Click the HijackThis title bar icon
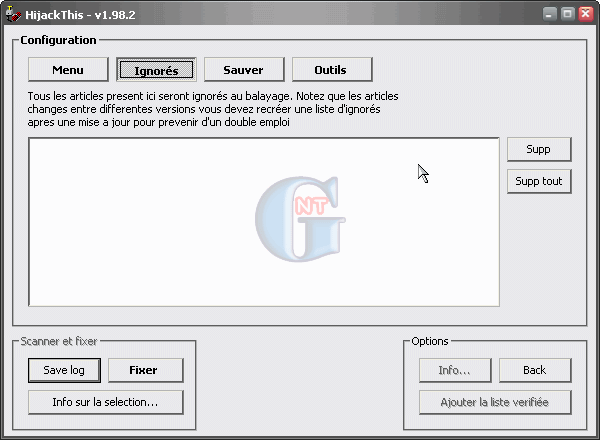This screenshot has width=600, height=440. 13,15
